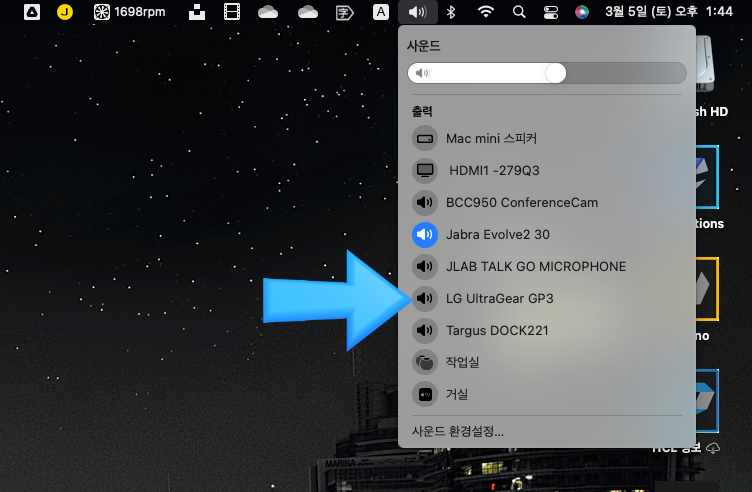752x492 pixels.
Task: Open the Hanja character tag menu bar icon
Action: (x=344, y=12)
